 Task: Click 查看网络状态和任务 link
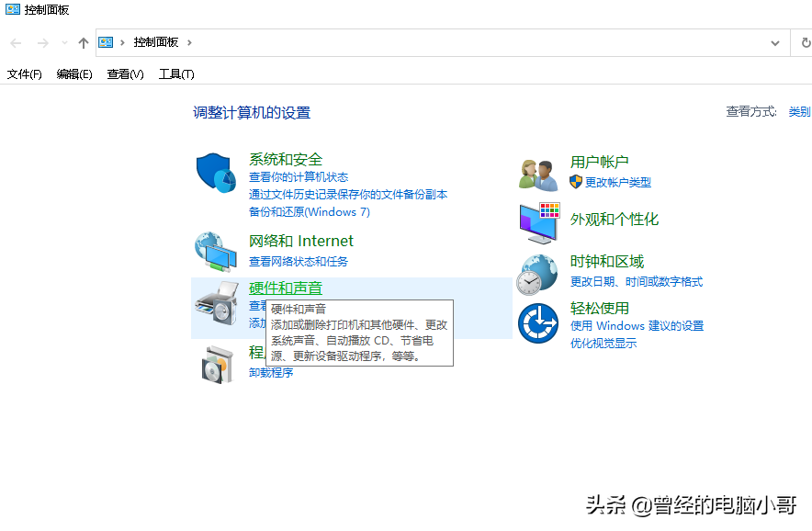tap(299, 262)
